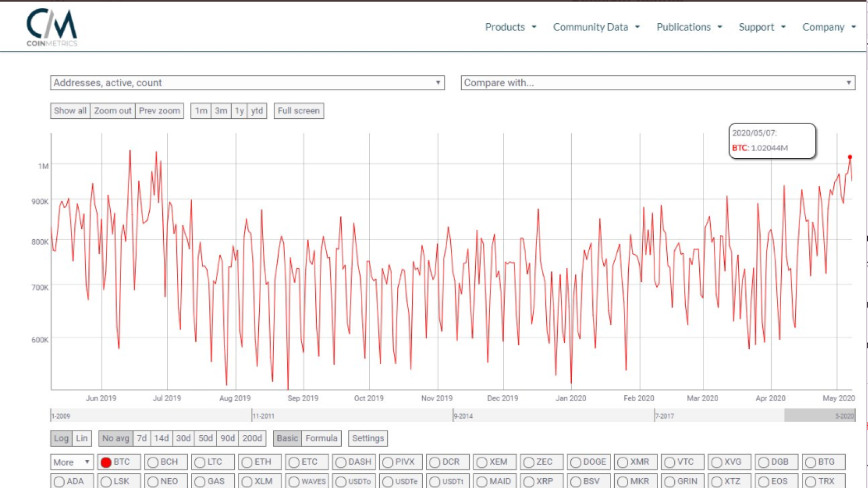Image resolution: width=868 pixels, height=488 pixels.
Task: Select the MKR asset
Action: 636,481
